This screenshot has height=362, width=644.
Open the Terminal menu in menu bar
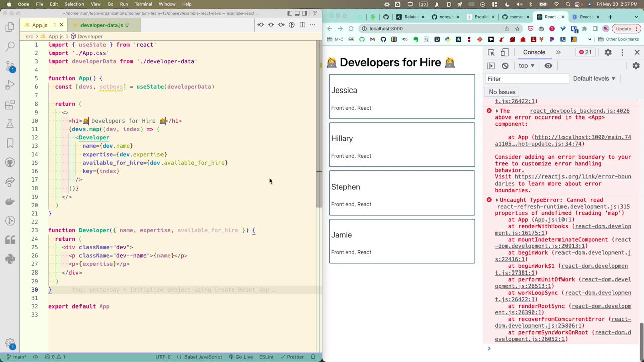pos(143,4)
